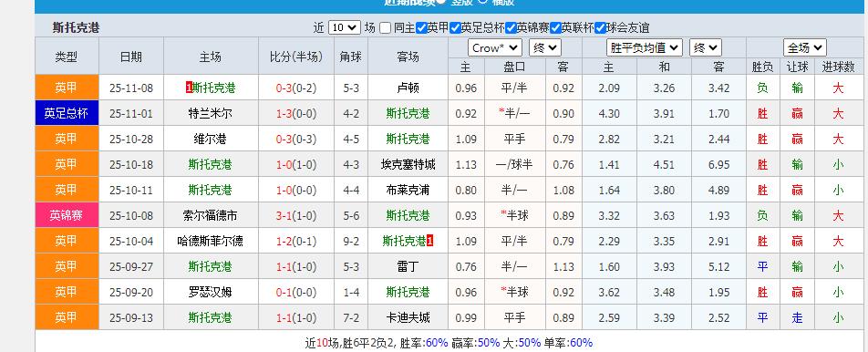This screenshot has width=868, height=352.
Task: Uncheck the 英甲 league filter
Action: click(421, 27)
